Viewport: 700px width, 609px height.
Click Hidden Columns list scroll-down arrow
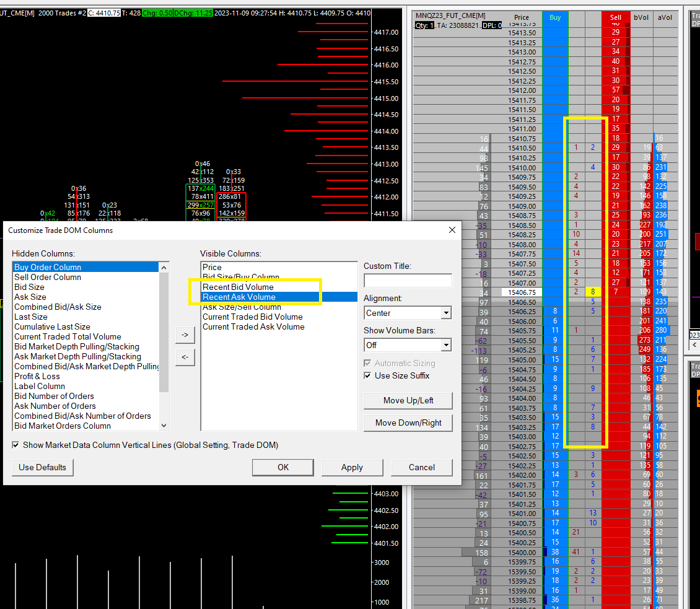164,426
